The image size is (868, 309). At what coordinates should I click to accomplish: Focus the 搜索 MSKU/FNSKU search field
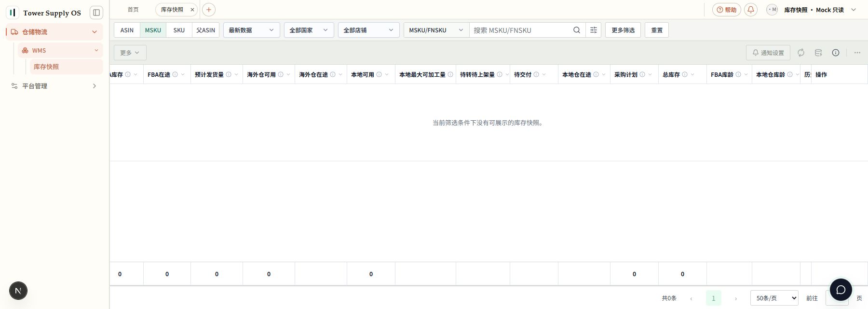pos(520,30)
